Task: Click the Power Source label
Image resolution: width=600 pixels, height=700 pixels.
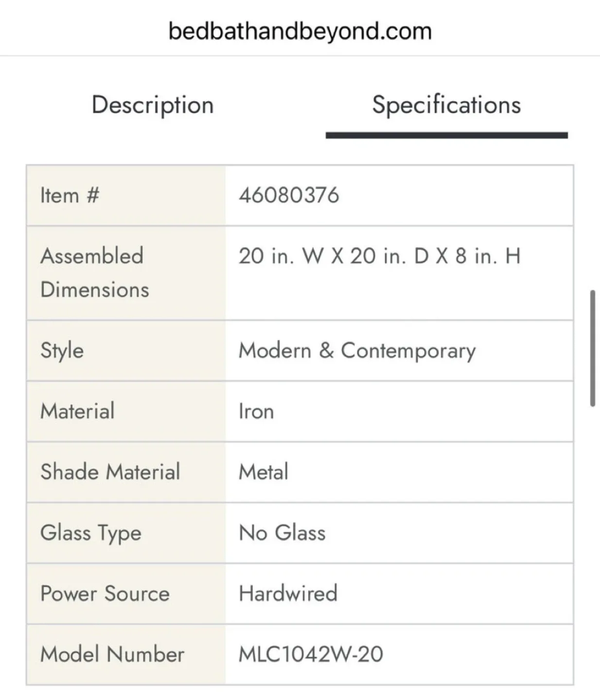Action: [x=105, y=594]
